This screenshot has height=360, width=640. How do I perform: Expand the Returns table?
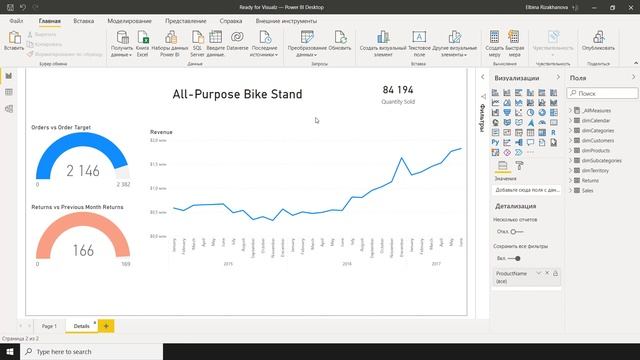[571, 180]
